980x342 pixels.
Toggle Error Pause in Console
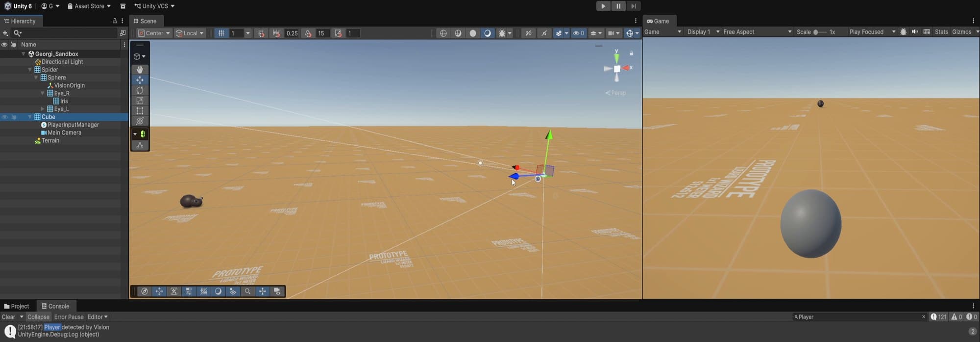[x=69, y=317]
